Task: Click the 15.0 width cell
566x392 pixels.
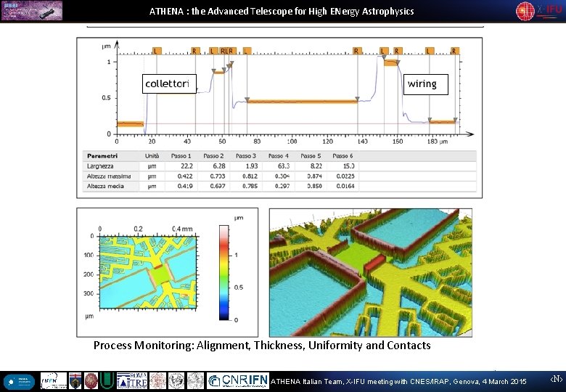Action: click(349, 166)
